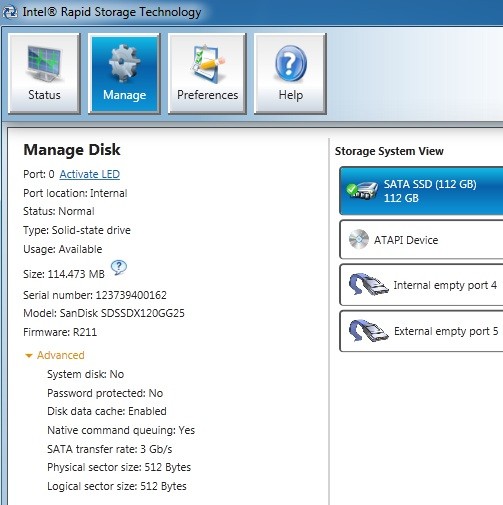The width and height of the screenshot is (503, 505).
Task: Select the ATAPI Device entry text
Action: [x=406, y=240]
